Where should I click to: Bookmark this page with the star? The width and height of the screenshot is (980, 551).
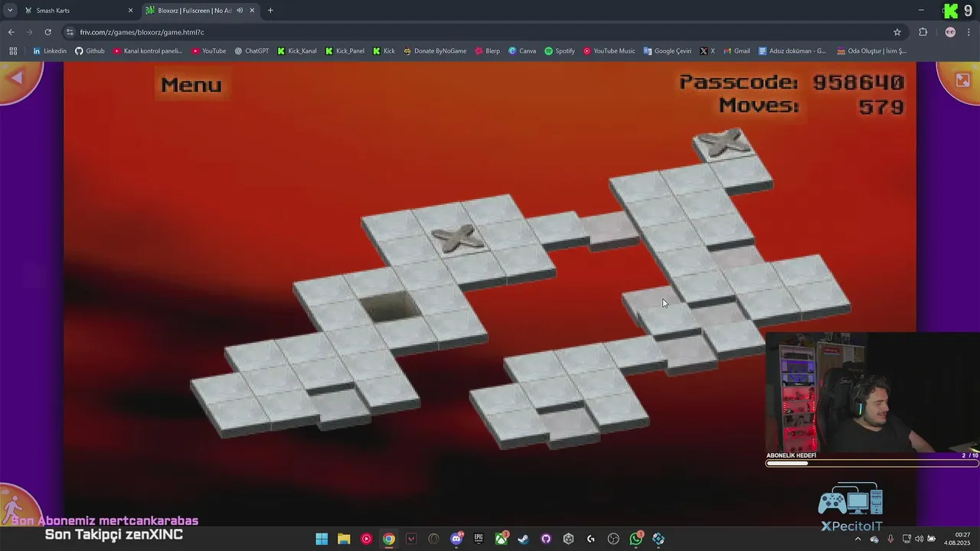(897, 32)
